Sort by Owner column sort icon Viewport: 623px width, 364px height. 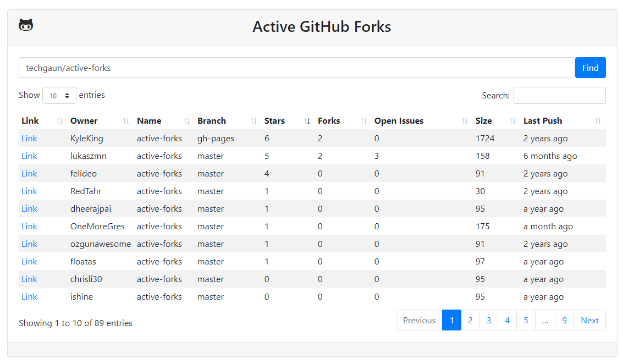tap(126, 121)
